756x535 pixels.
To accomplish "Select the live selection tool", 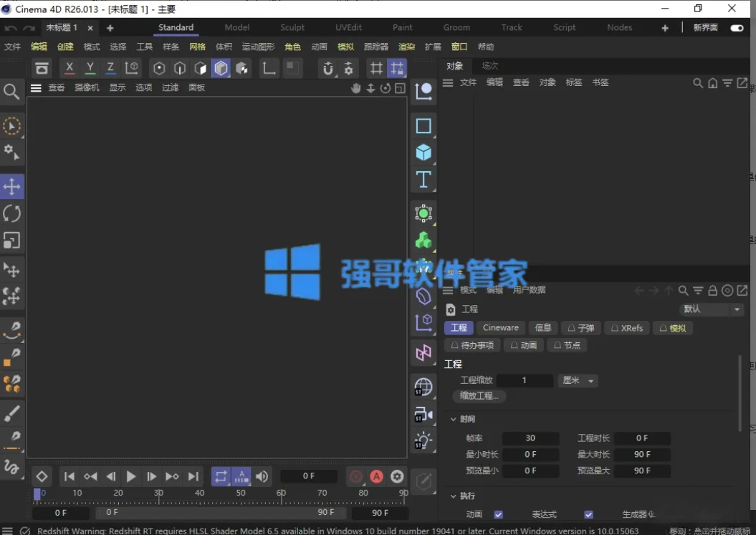I will (11, 126).
